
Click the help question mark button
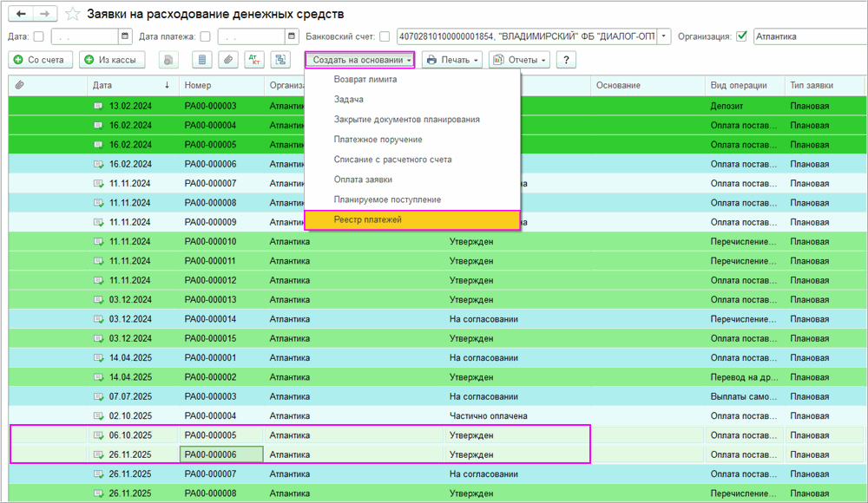pyautogui.click(x=567, y=60)
